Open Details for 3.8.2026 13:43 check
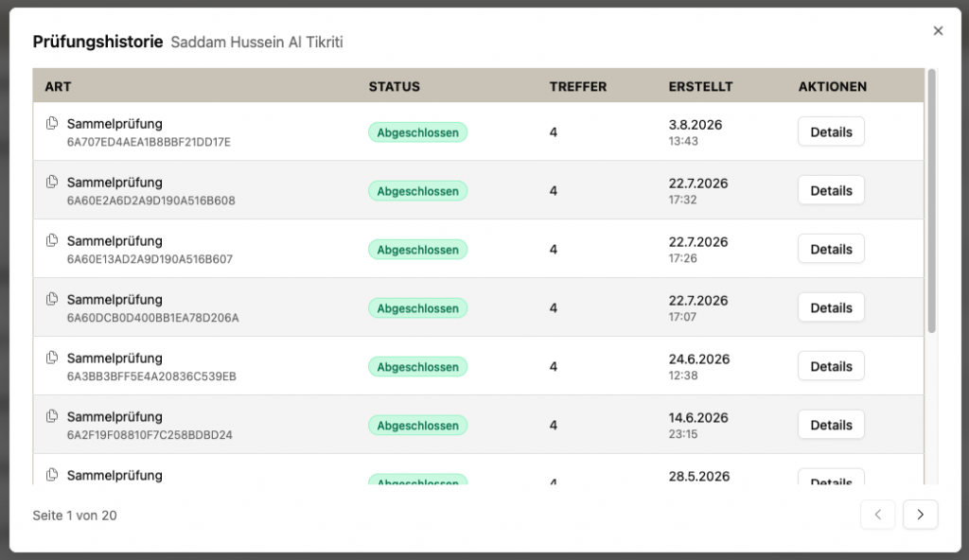Image resolution: width=969 pixels, height=560 pixels. click(831, 131)
